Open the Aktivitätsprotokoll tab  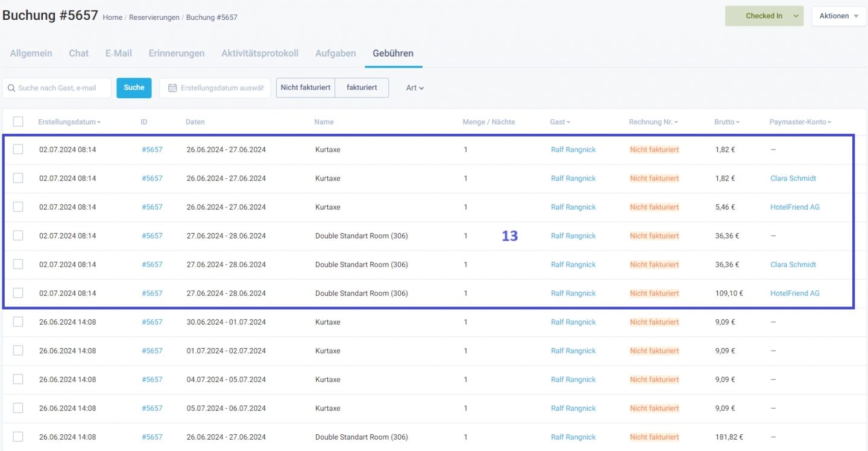coord(260,53)
